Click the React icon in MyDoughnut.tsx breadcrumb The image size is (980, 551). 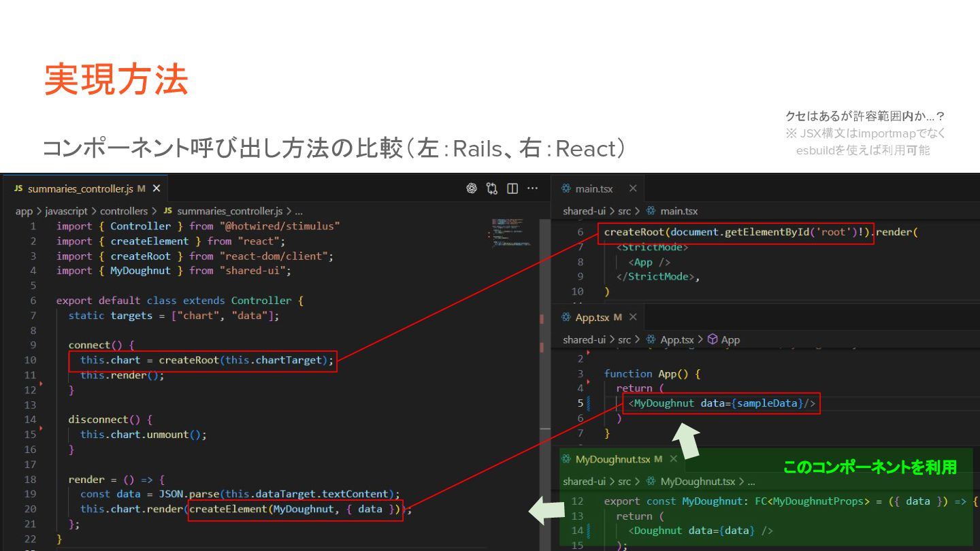[x=651, y=481]
